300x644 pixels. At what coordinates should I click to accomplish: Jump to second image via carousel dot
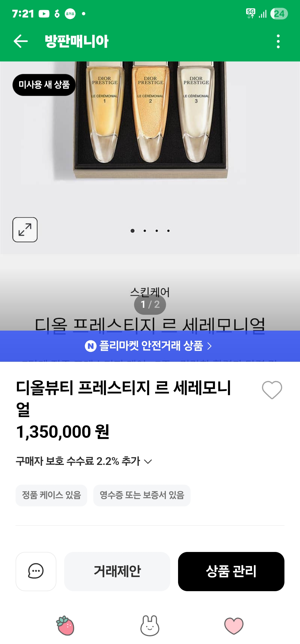click(x=145, y=231)
